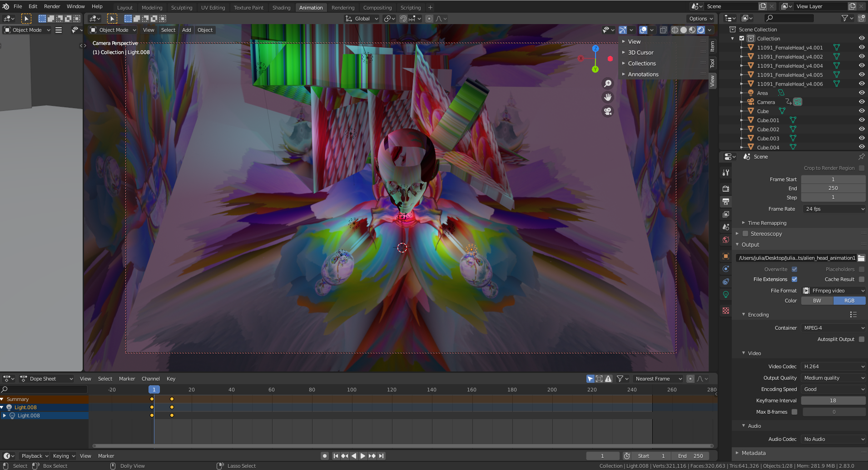This screenshot has width=868, height=470.
Task: Open the File Format FFmpeg video dropdown
Action: pos(833,291)
